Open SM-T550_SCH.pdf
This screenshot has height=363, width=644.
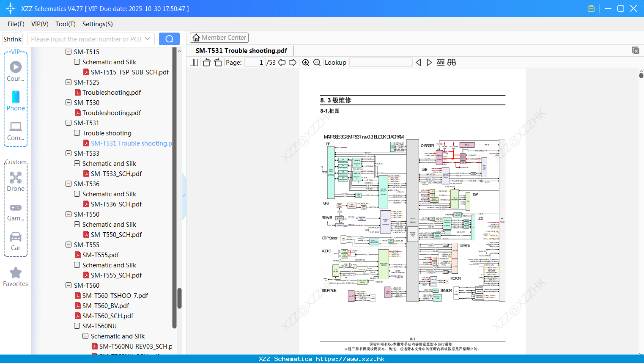point(112,235)
